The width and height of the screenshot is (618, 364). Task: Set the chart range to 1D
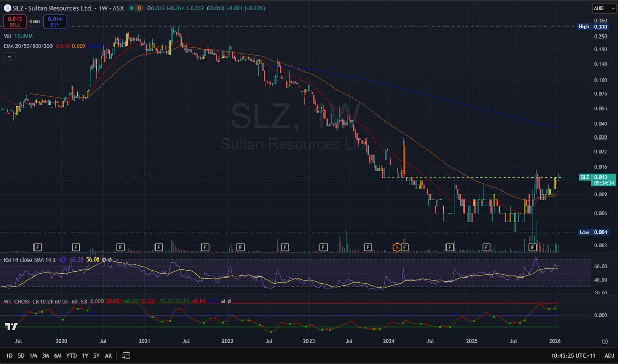click(x=9, y=355)
